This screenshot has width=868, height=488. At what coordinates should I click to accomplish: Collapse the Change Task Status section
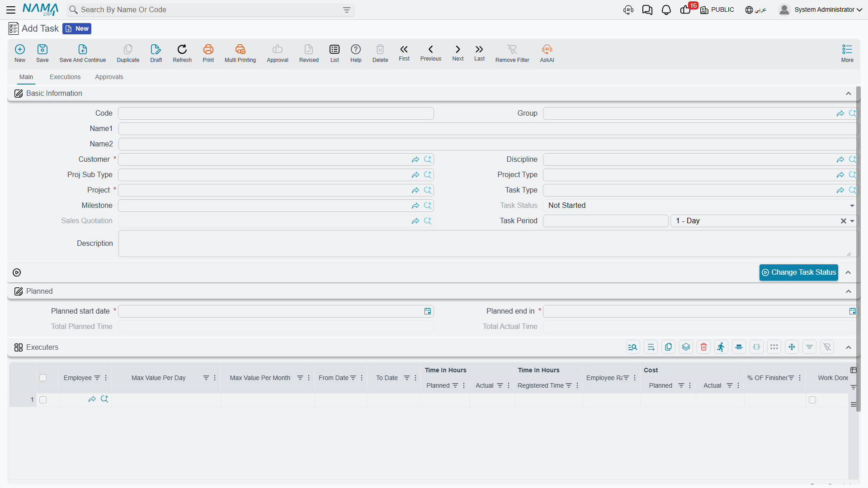coord(849,272)
